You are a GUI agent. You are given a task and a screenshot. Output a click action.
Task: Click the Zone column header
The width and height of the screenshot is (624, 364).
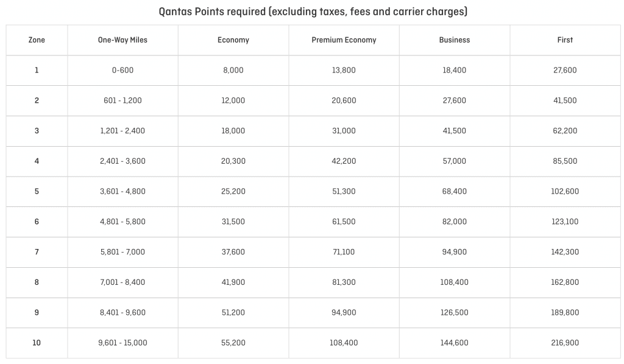pos(37,40)
